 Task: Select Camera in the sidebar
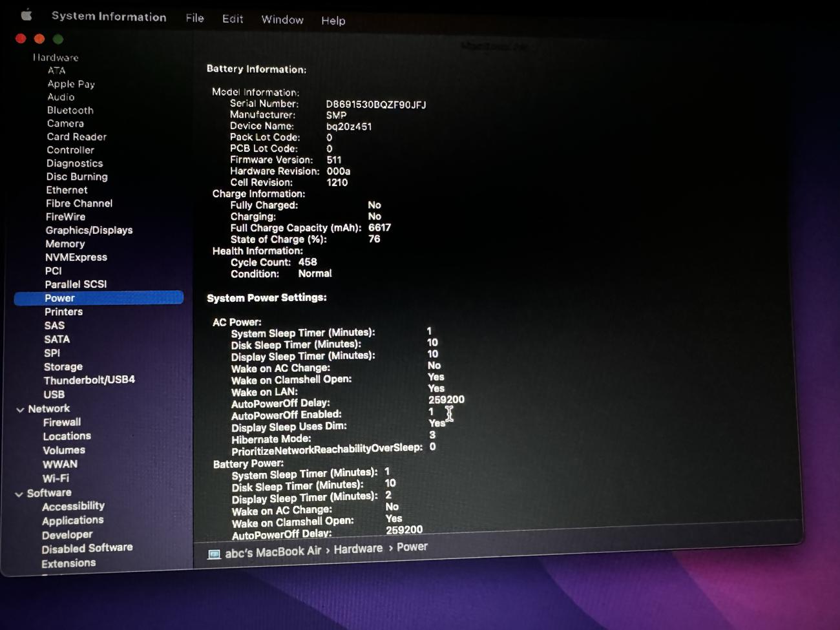tap(65, 123)
